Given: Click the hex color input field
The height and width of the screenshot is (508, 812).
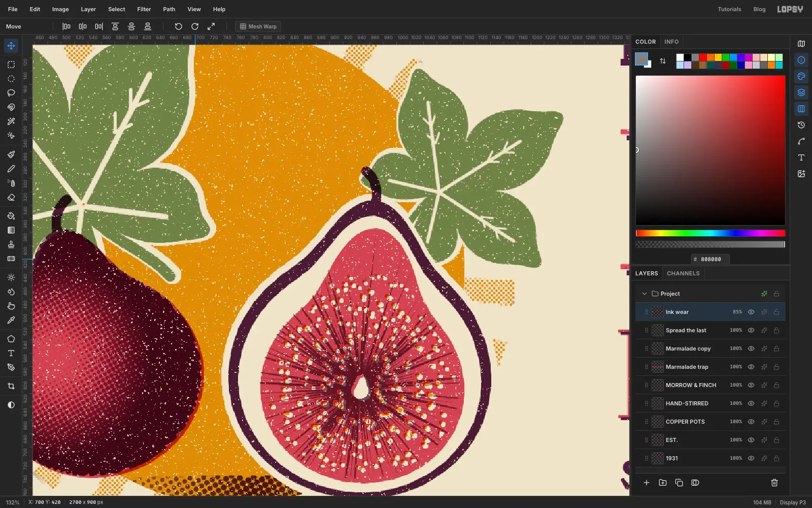Looking at the screenshot, I should click(x=710, y=259).
